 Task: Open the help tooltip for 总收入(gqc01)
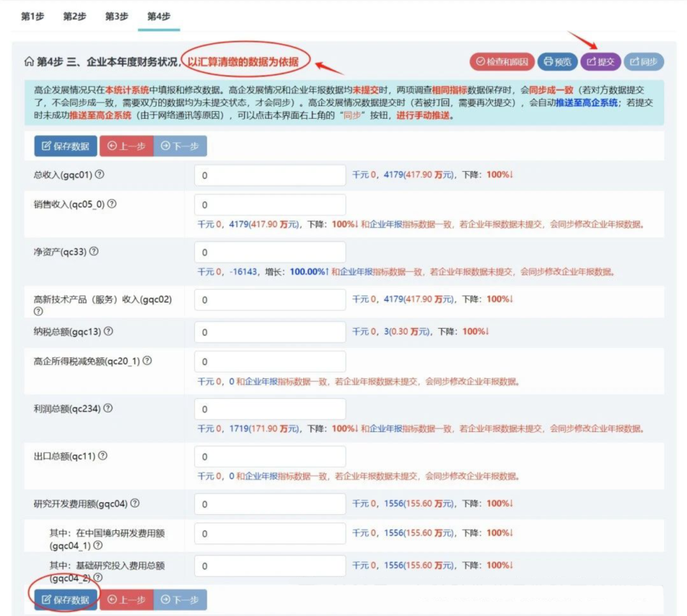pos(100,174)
